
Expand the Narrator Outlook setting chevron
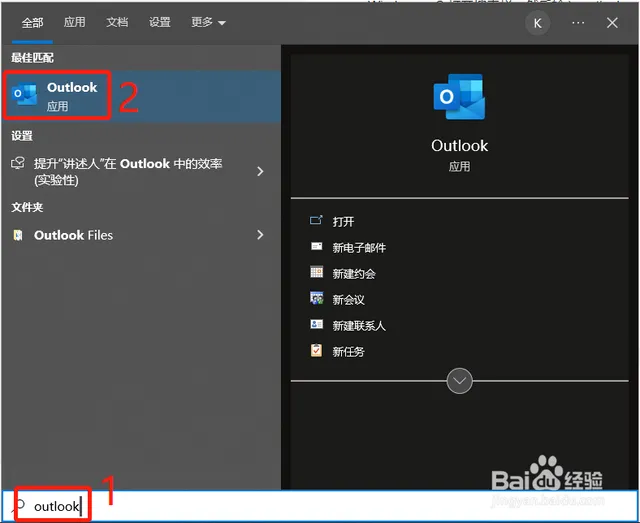pyautogui.click(x=260, y=171)
